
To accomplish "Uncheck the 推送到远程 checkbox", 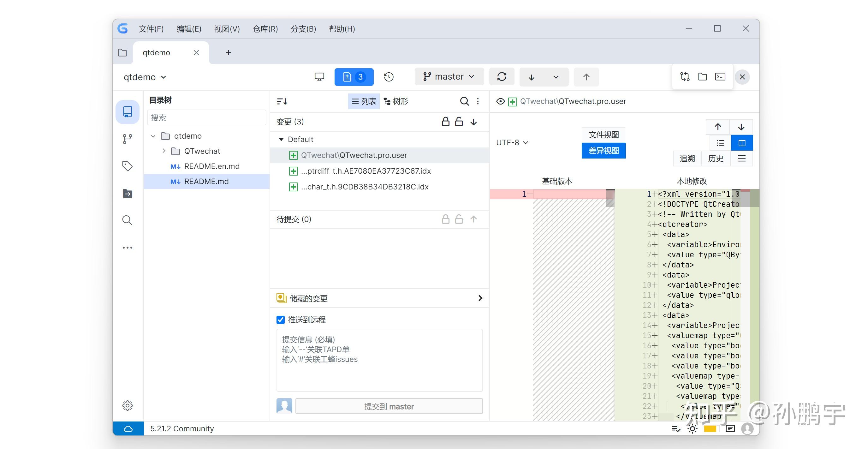I will coord(280,320).
